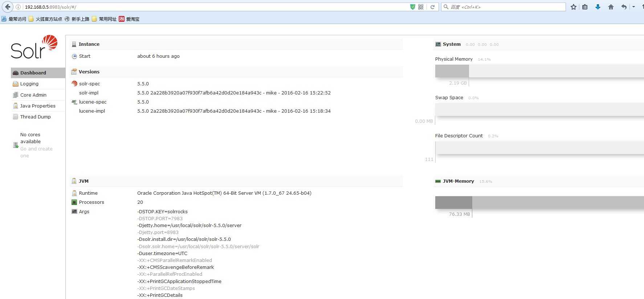Image resolution: width=644 pixels, height=299 pixels.
Task: Click the Core Admin icon in sidebar
Action: tap(16, 95)
